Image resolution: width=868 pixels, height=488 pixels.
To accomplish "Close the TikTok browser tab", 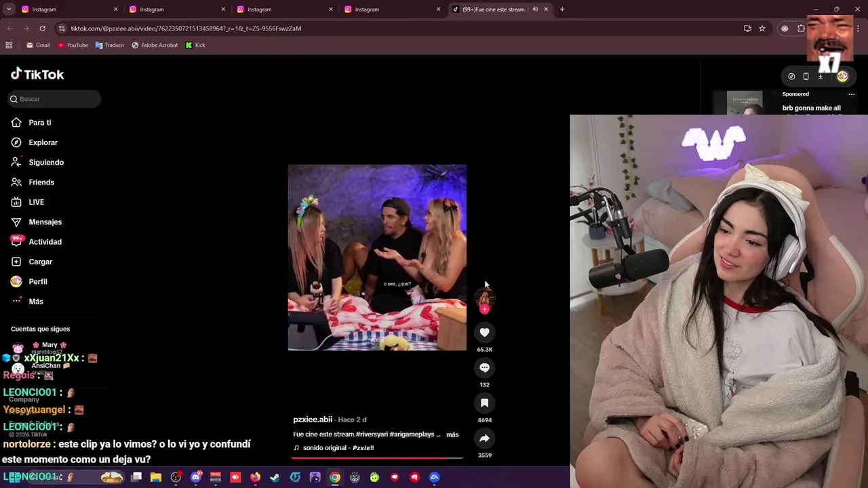I will (546, 9).
